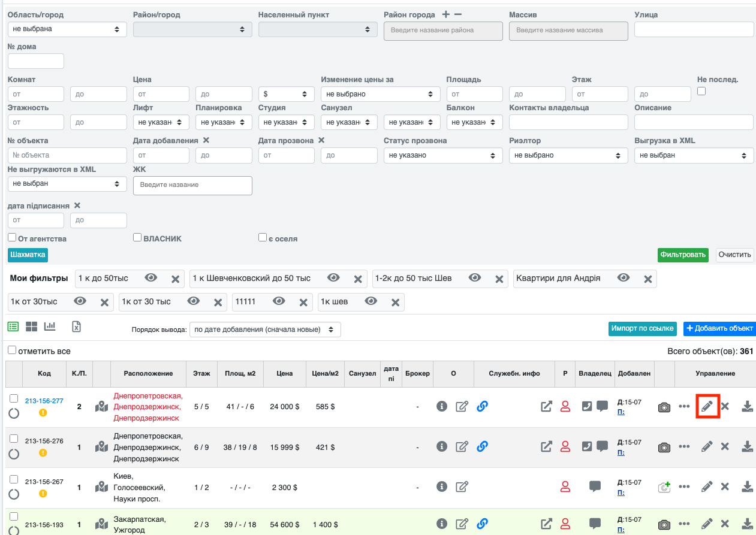Switch to grid tile view icon
756x535 pixels.
coord(31,327)
